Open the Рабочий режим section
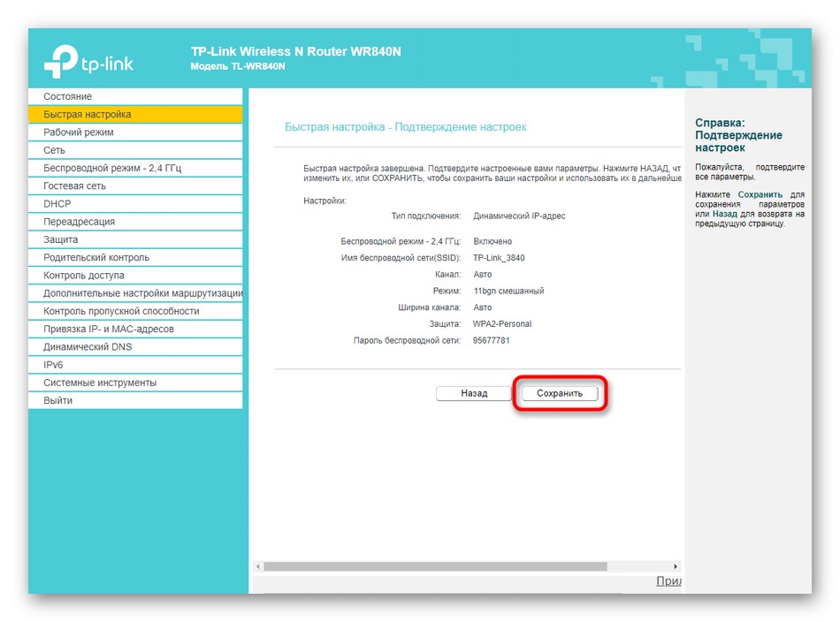Image resolution: width=840 pixels, height=622 pixels. [133, 132]
